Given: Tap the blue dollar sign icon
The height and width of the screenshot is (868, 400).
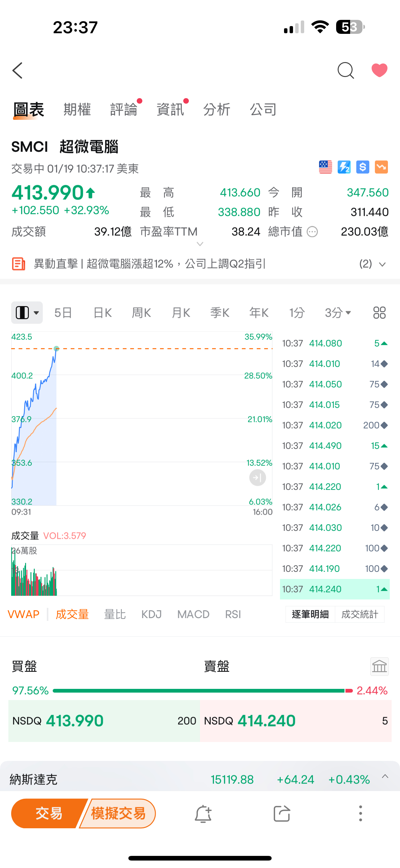Looking at the screenshot, I should coord(362,167).
